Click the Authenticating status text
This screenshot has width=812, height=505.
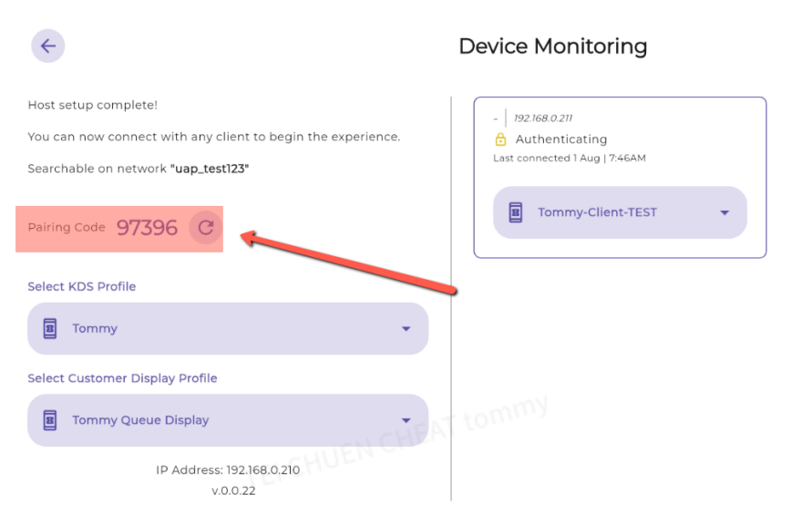561,139
